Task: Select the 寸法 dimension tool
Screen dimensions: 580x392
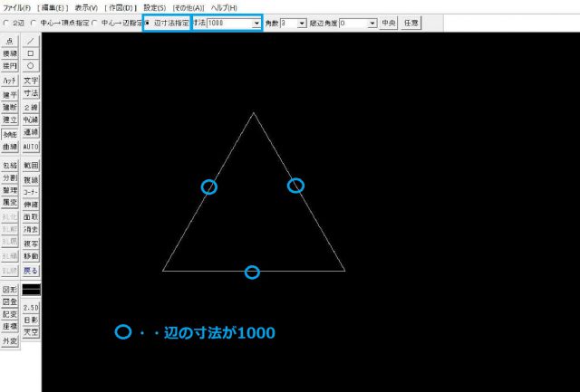Action: pyautogui.click(x=31, y=93)
